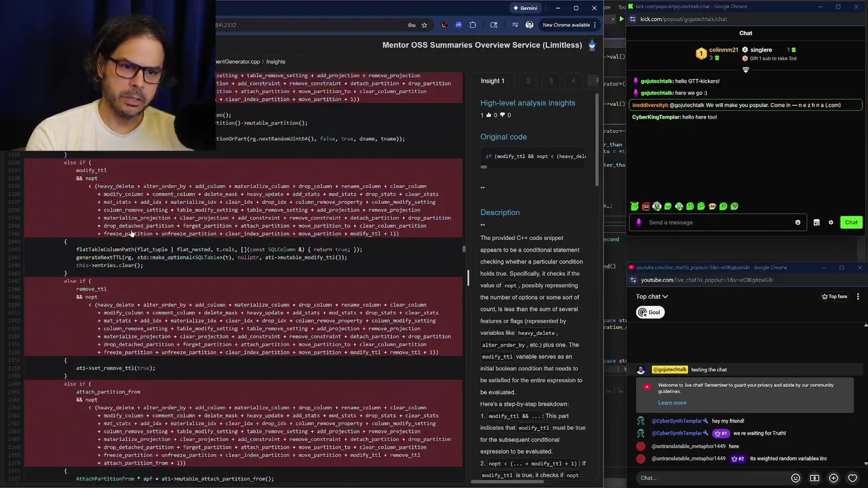The image size is (868, 488).
Task: Open Chrome three-dot menu beside update notice
Action: coord(595,25)
